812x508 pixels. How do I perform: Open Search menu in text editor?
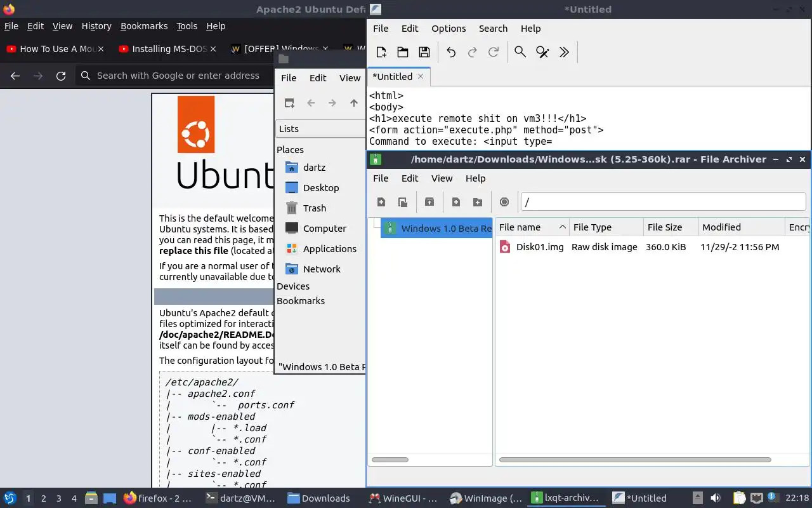tap(493, 29)
